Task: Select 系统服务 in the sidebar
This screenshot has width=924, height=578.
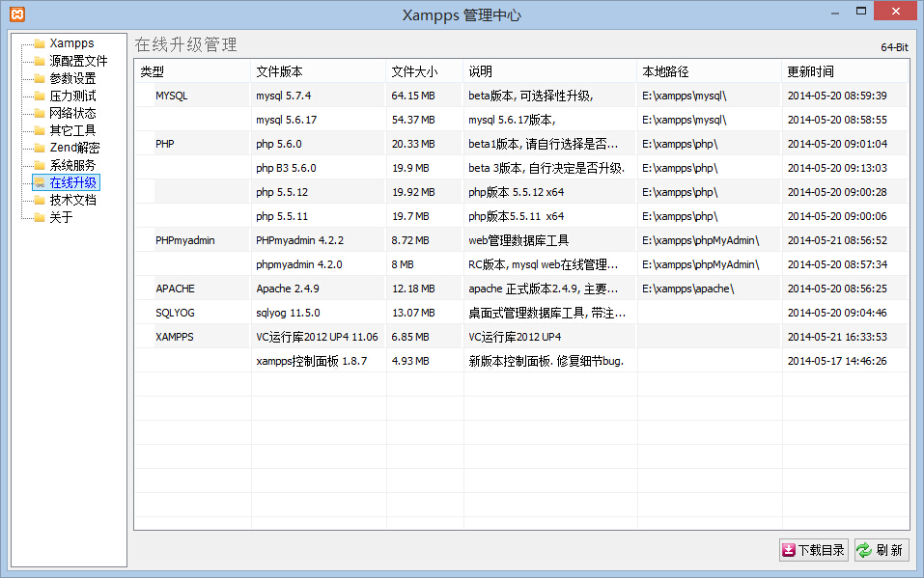Action: tap(72, 165)
